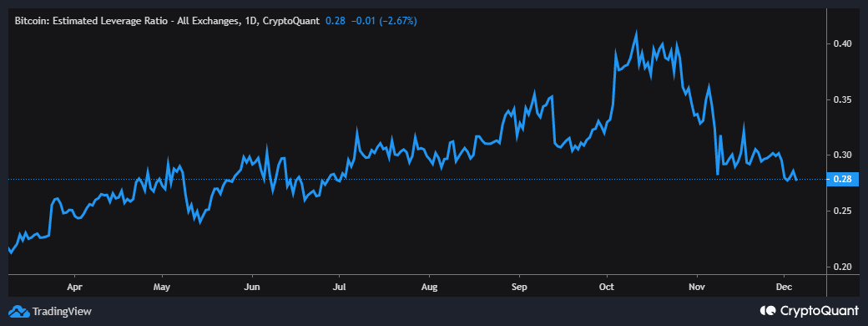
Task: Click the Oct label on time axis
Action: (608, 288)
